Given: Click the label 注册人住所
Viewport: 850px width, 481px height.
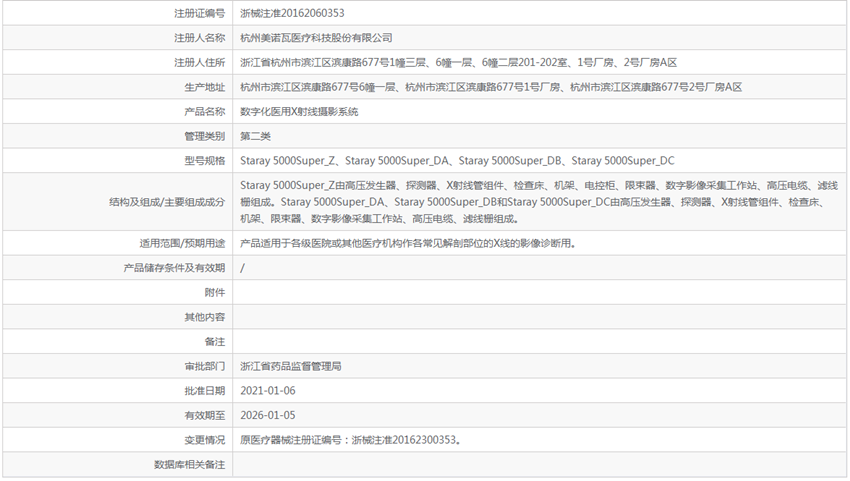Looking at the screenshot, I should pos(199,62).
